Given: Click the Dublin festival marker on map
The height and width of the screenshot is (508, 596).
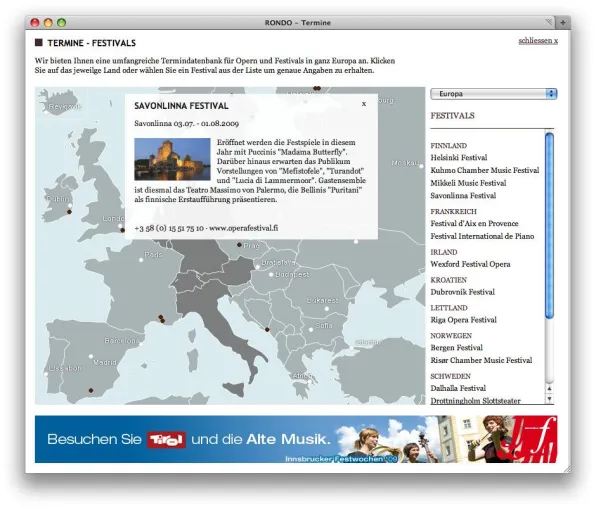Looking at the screenshot, I should [69, 212].
